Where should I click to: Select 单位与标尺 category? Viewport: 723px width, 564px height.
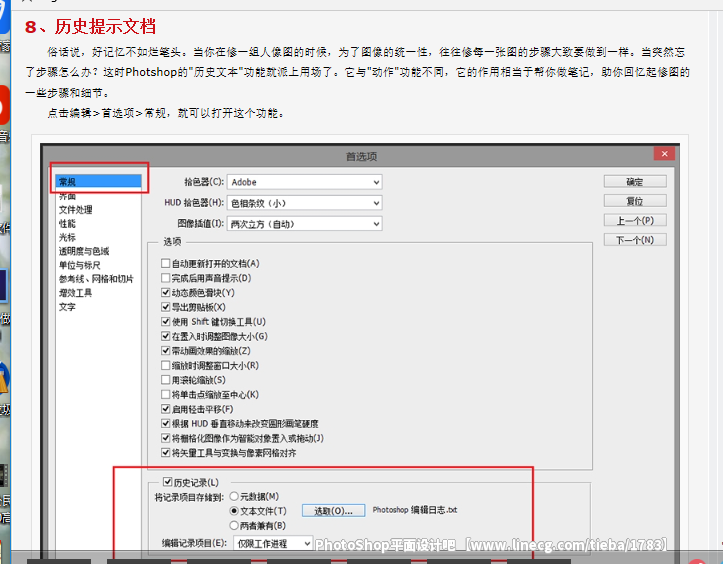point(80,265)
